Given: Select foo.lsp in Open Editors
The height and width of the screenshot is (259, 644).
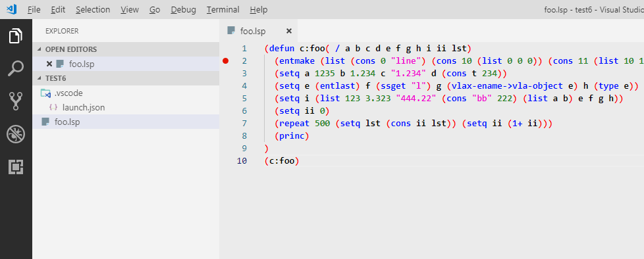Looking at the screenshot, I should pos(126,64).
